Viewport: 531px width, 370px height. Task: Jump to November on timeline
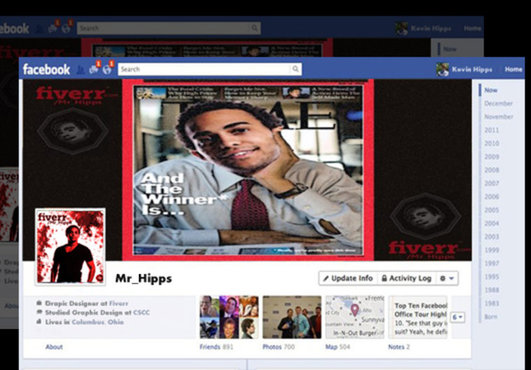click(x=498, y=117)
